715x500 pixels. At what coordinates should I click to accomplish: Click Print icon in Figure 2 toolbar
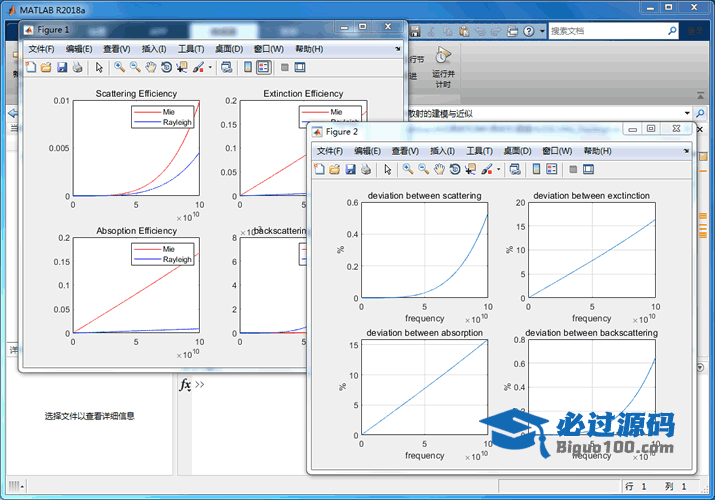point(366,170)
